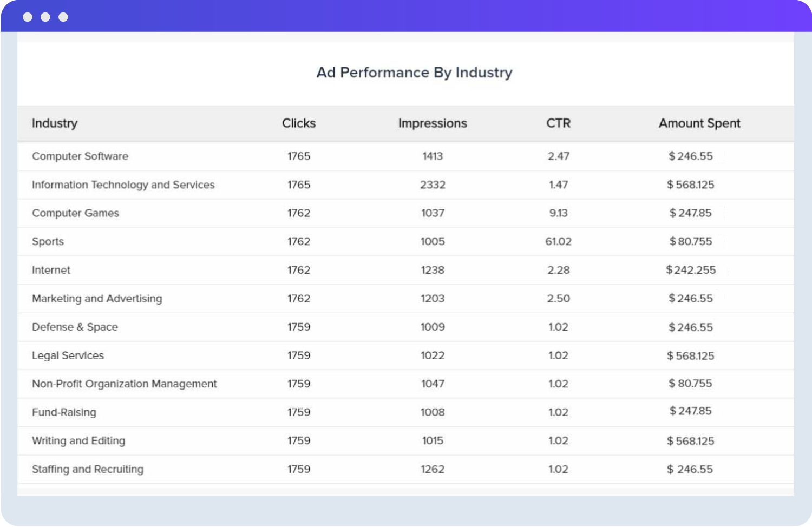The image size is (812, 527).
Task: Click the CTR column header
Action: point(558,123)
